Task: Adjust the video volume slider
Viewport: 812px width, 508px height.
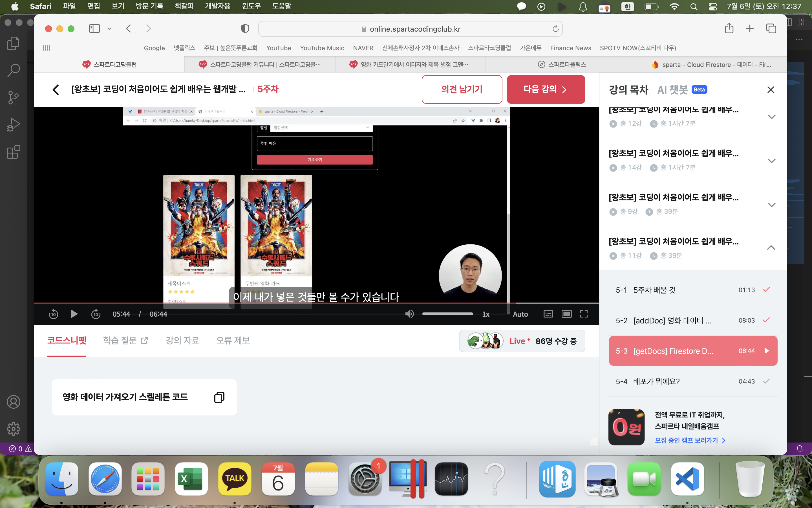Action: [447, 314]
